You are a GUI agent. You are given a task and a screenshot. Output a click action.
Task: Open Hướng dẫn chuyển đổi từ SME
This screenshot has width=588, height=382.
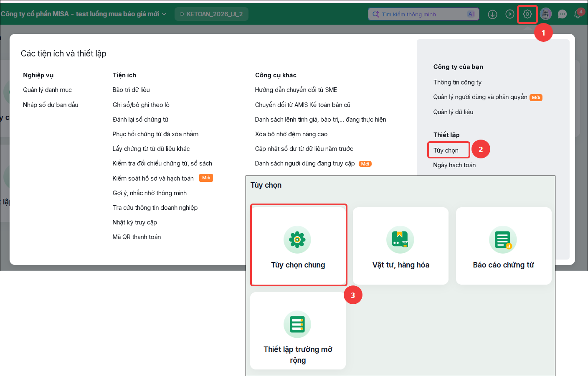(x=296, y=90)
